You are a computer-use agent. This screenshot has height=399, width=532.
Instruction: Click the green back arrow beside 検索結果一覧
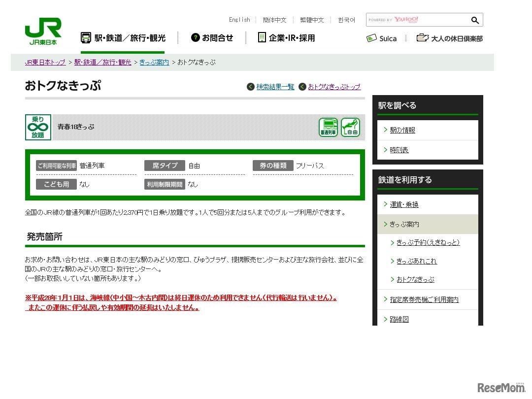coord(250,87)
